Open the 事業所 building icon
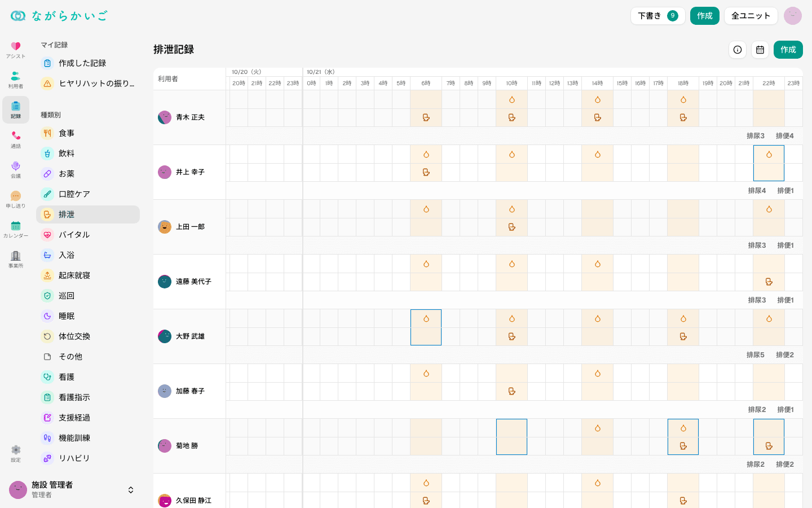 pyautogui.click(x=16, y=259)
